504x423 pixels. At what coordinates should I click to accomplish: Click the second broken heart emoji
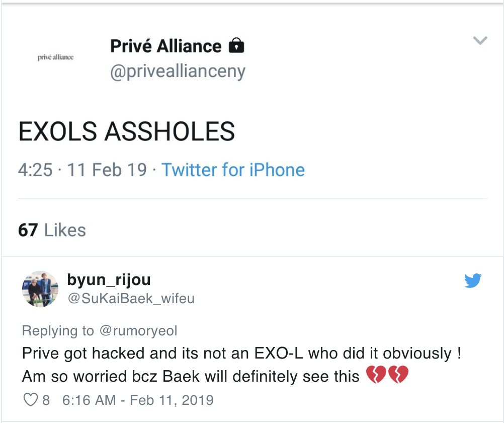[398, 376]
